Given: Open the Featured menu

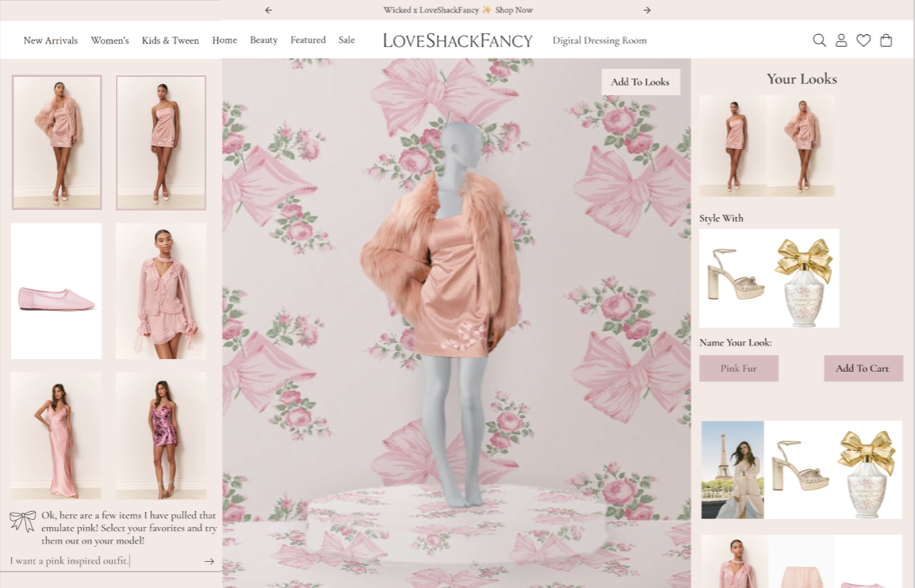Looking at the screenshot, I should pos(308,40).
